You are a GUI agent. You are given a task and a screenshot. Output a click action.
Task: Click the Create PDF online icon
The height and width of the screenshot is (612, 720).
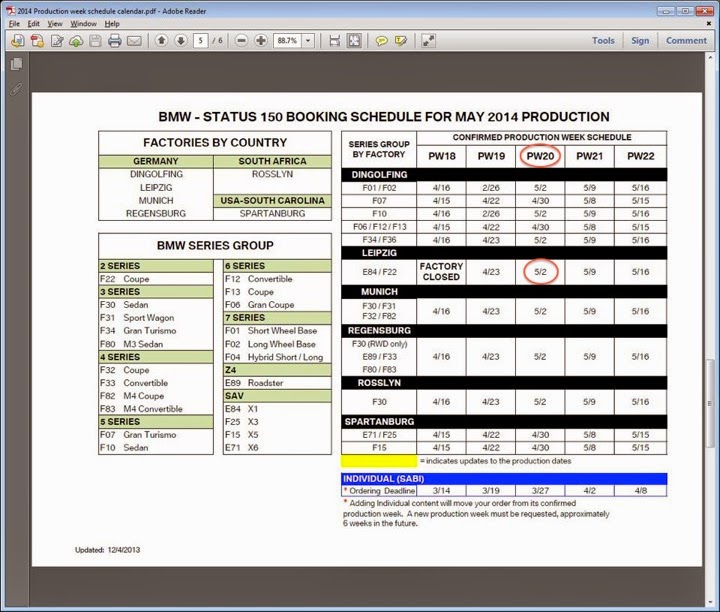pyautogui.click(x=37, y=41)
